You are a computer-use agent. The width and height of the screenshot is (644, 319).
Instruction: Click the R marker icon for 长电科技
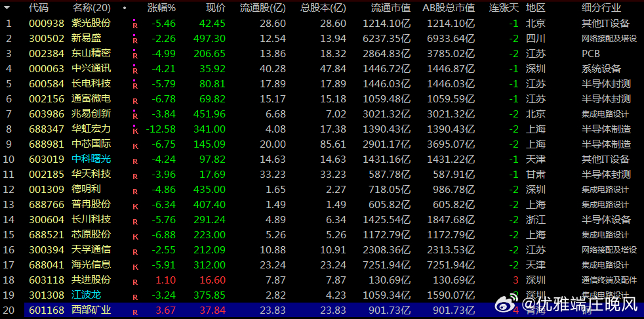[x=134, y=86]
